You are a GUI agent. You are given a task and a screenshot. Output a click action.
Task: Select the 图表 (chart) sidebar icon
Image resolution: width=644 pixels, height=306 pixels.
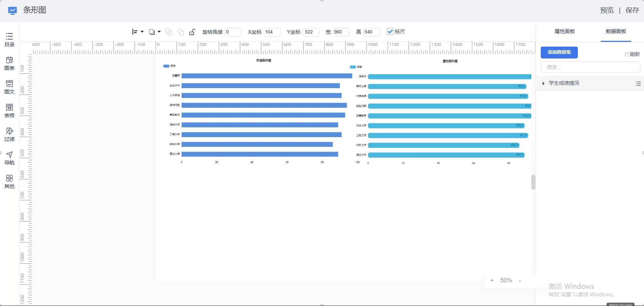[9, 63]
